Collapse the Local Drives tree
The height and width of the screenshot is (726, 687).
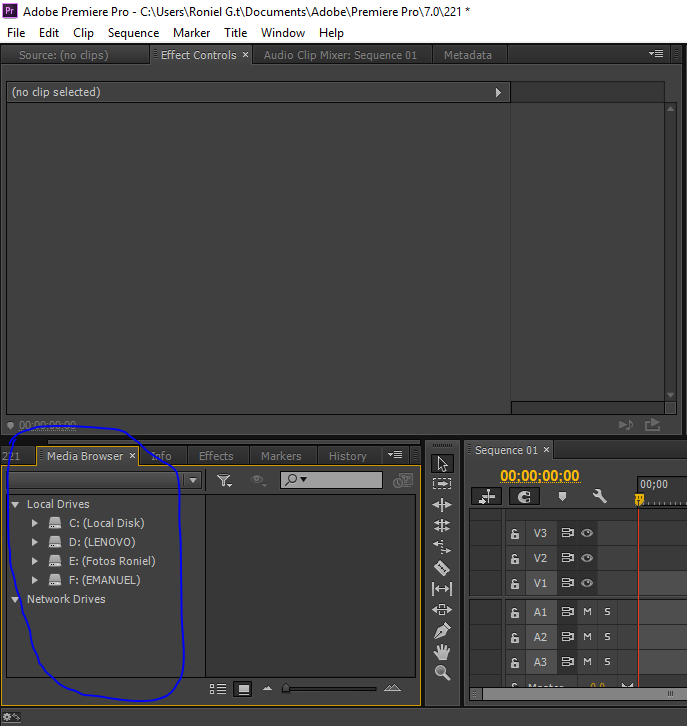pyautogui.click(x=15, y=505)
